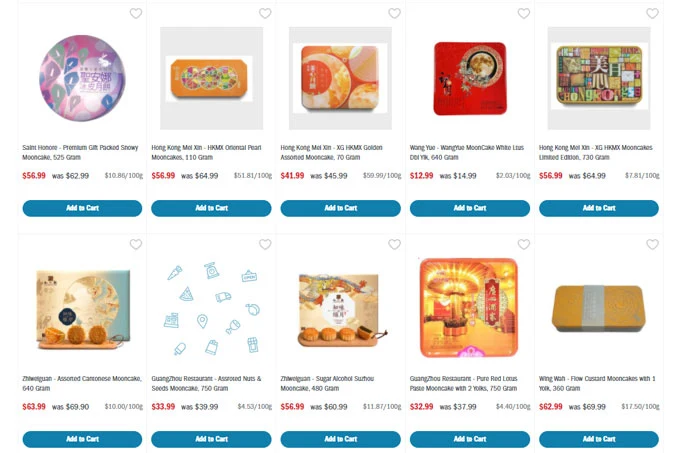The image size is (680, 453).
Task: Toggle heart on Zhiweiguan Assorted Cantonese Mooncake
Action: coord(136,244)
